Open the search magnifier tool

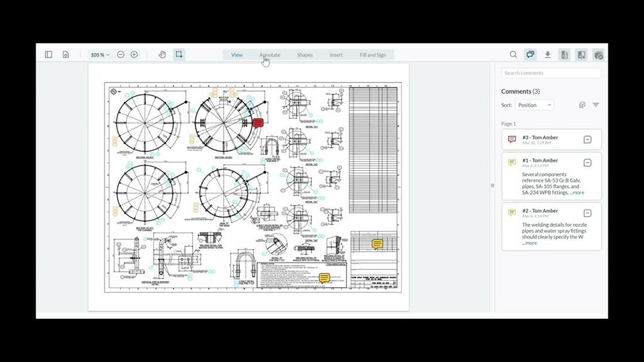(513, 55)
